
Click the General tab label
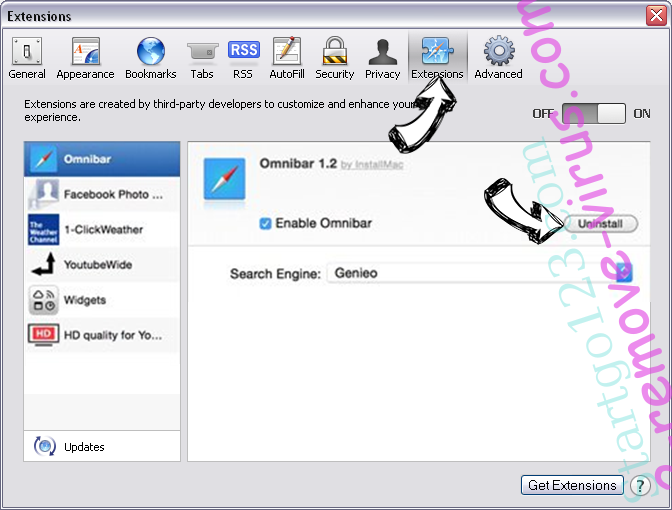click(27, 74)
